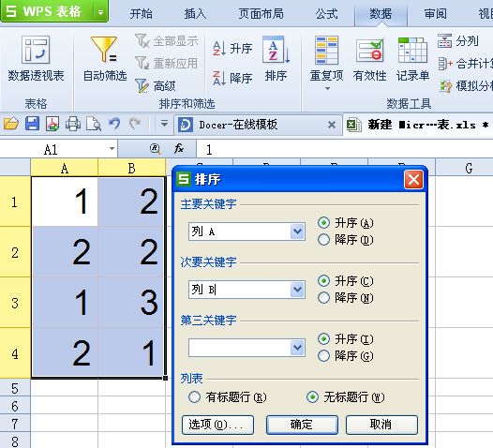Select 降序(G) for third key
The image size is (493, 448).
click(323, 356)
